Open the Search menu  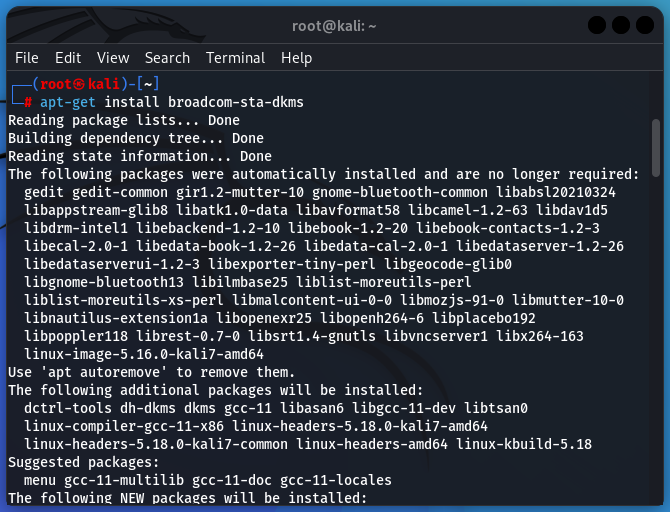click(167, 58)
